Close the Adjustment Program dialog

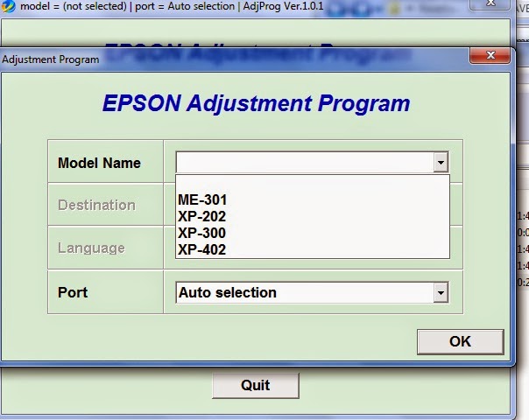click(490, 55)
